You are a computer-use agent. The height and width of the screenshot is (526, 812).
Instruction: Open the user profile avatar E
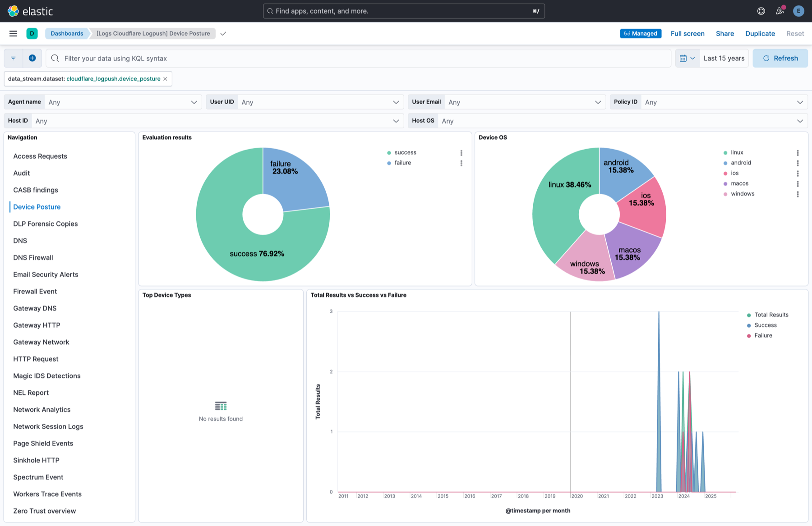pyautogui.click(x=798, y=11)
